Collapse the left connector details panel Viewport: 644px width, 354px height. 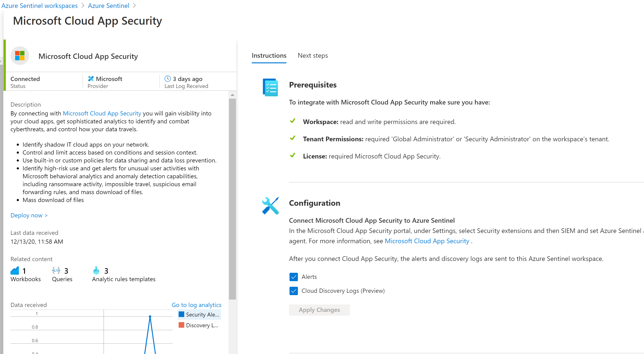point(1,61)
